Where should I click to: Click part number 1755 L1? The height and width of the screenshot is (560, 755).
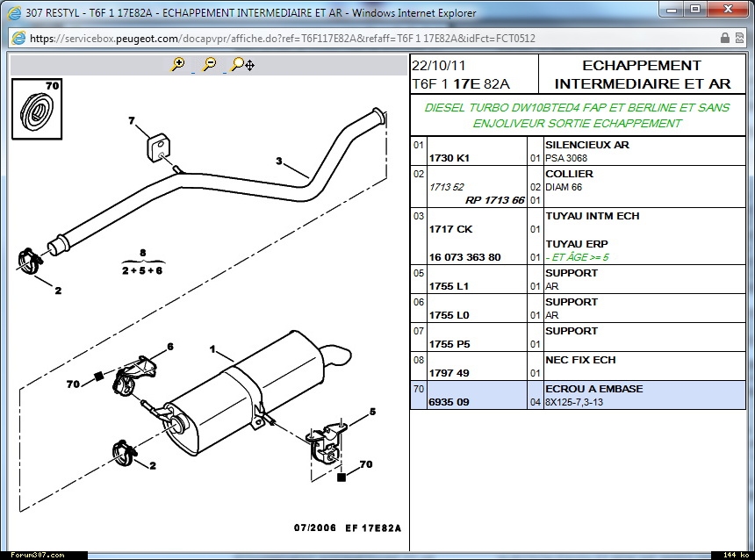point(449,286)
